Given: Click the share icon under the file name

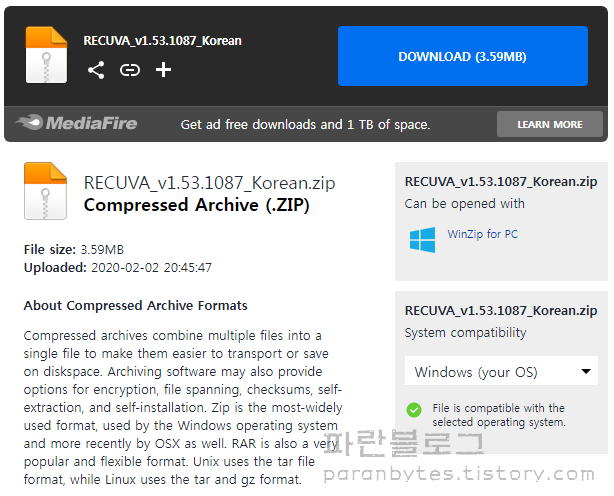Looking at the screenshot, I should pos(96,70).
